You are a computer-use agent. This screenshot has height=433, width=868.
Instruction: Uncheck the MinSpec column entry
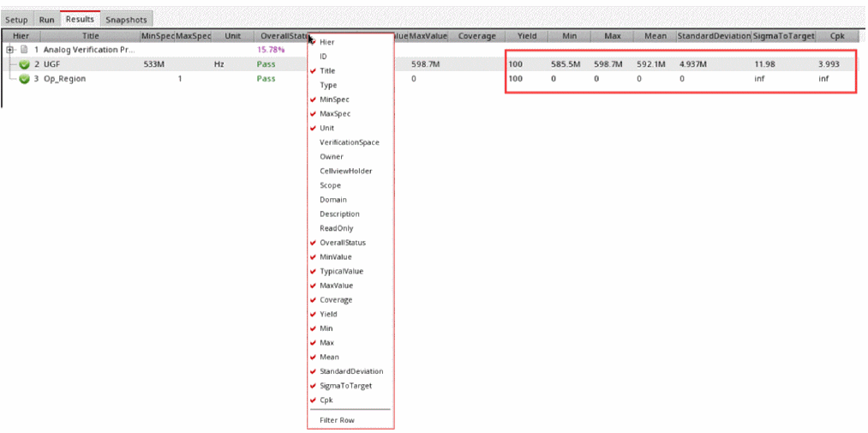tap(350, 99)
